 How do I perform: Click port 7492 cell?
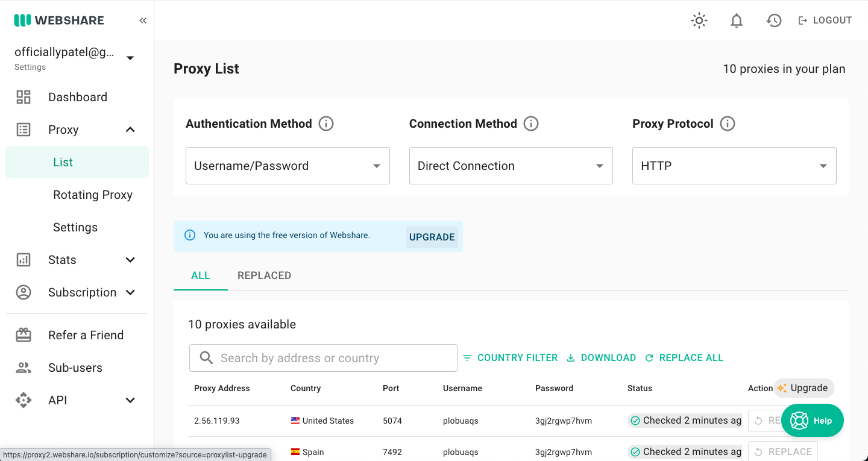click(x=392, y=452)
